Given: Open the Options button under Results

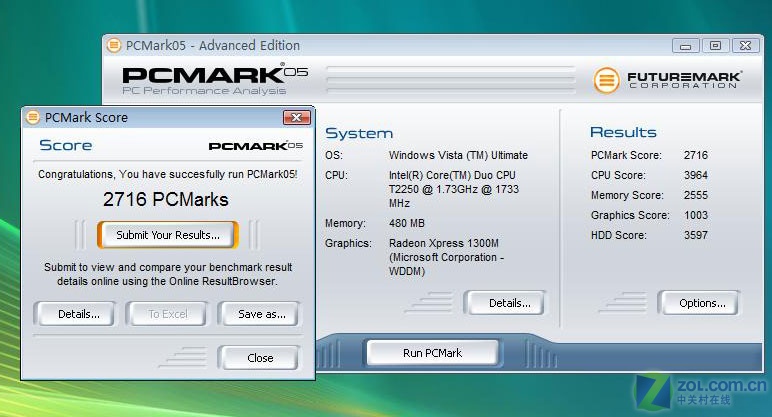Looking at the screenshot, I should tap(699, 303).
